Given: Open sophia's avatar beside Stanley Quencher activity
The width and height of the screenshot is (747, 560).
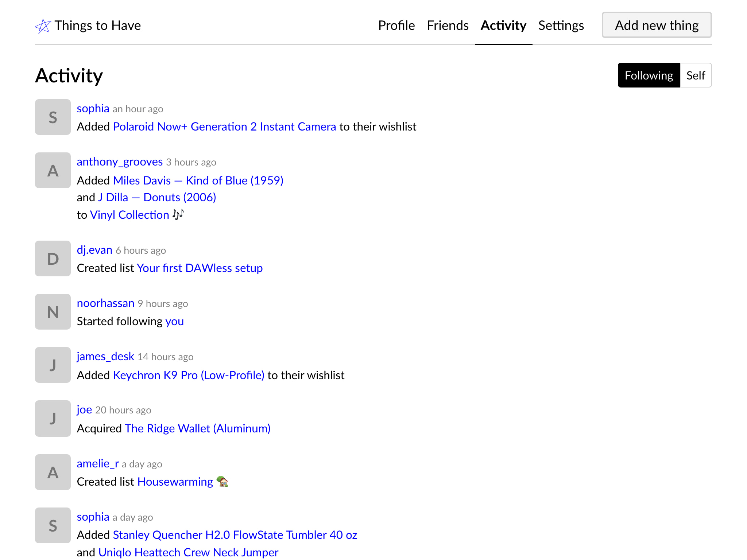Looking at the screenshot, I should [x=53, y=525].
